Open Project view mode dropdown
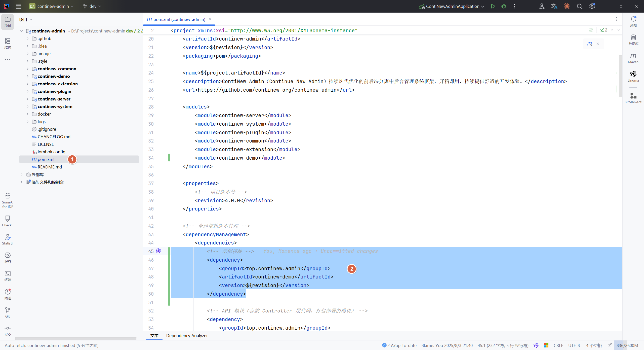The height and width of the screenshot is (350, 644). pyautogui.click(x=26, y=19)
